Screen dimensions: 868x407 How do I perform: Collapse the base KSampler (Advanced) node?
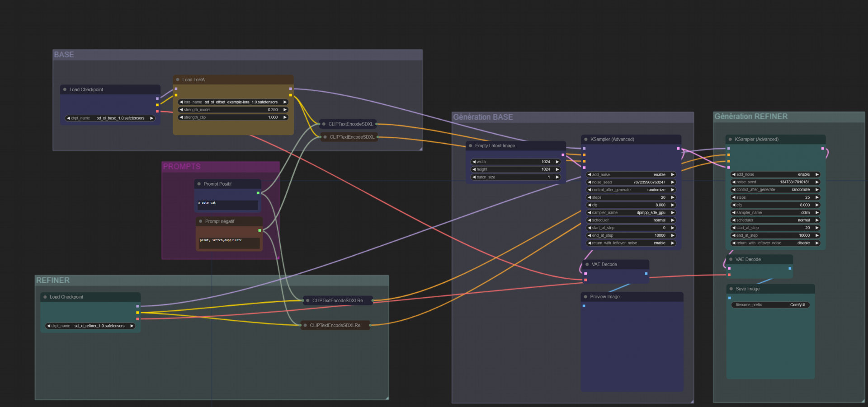(586, 139)
